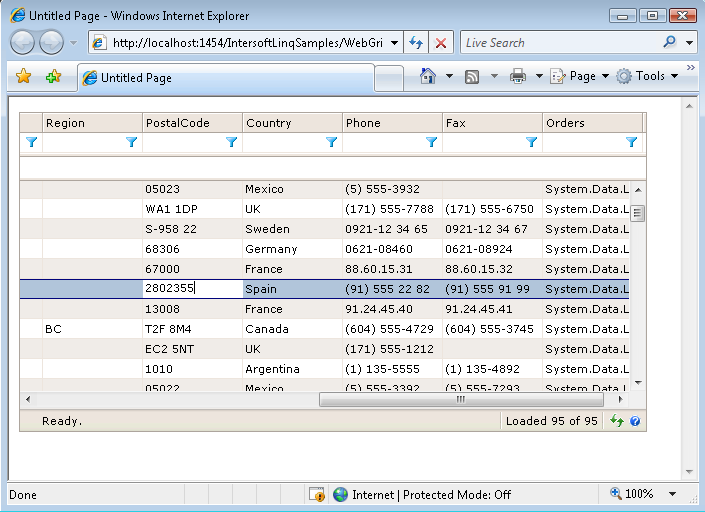Click the filter icon in the PostalCode column
705x512 pixels.
[231, 143]
